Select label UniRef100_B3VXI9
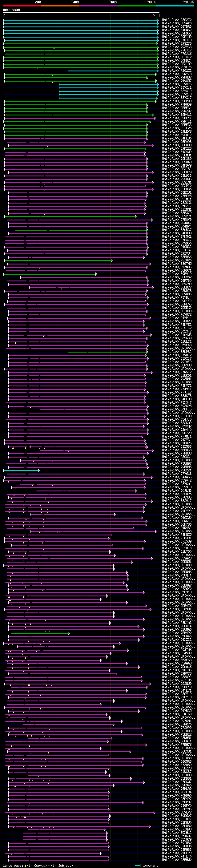 (x=177, y=91)
